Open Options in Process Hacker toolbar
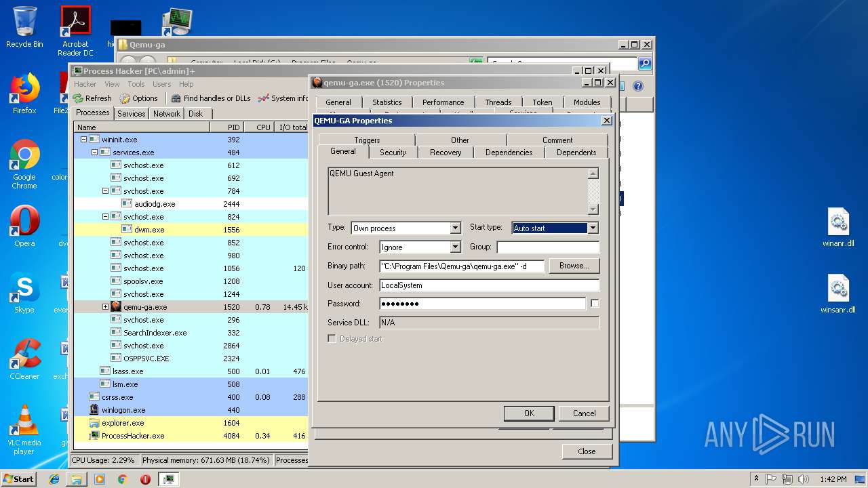This screenshot has height=488, width=868. (138, 98)
